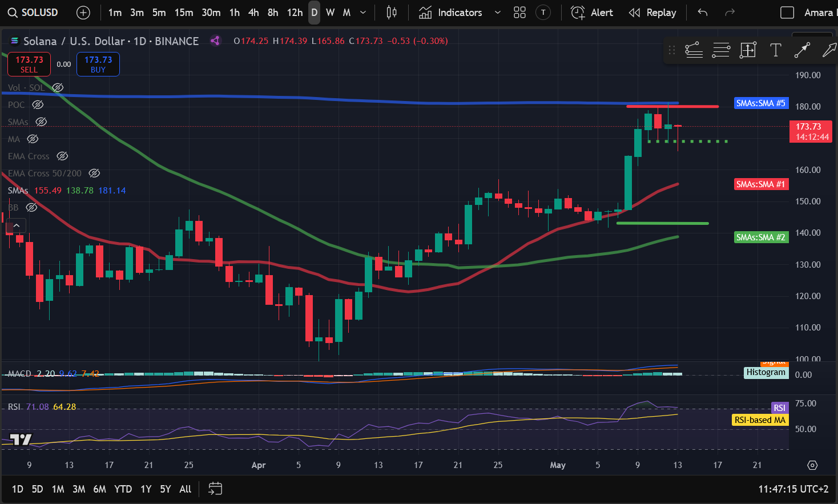The width and height of the screenshot is (838, 504).
Task: Set date range to 3M
Action: click(79, 489)
